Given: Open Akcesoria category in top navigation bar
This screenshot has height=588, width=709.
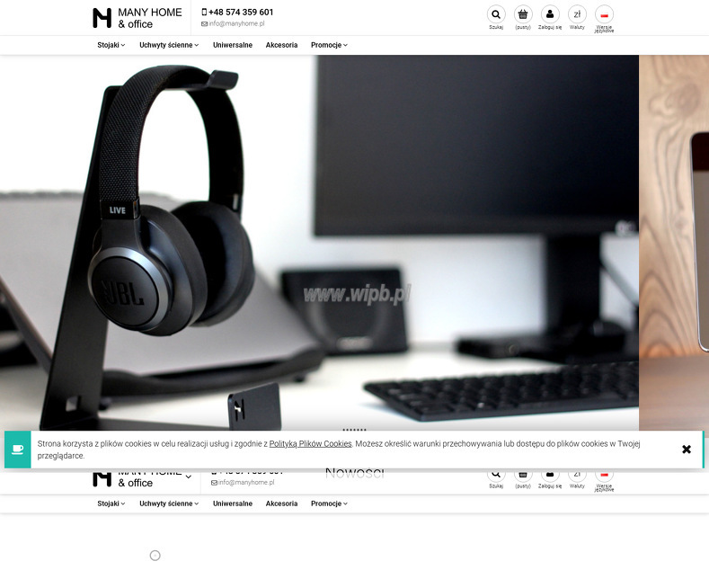Looking at the screenshot, I should click(281, 45).
